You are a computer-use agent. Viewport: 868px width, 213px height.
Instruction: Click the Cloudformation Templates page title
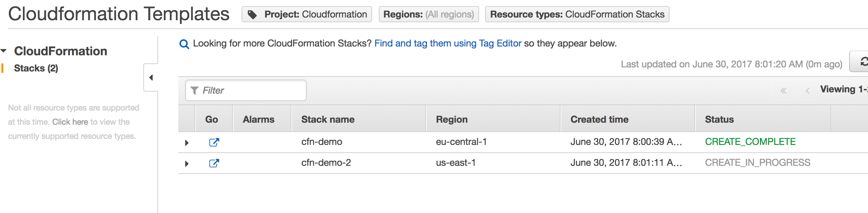coord(119,14)
